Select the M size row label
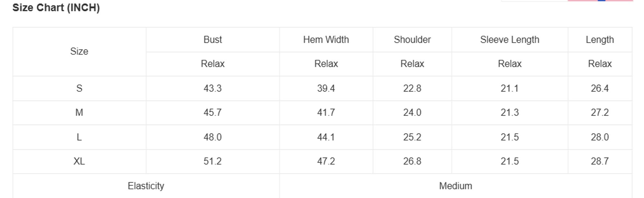The height and width of the screenshot is (198, 644). click(x=79, y=113)
